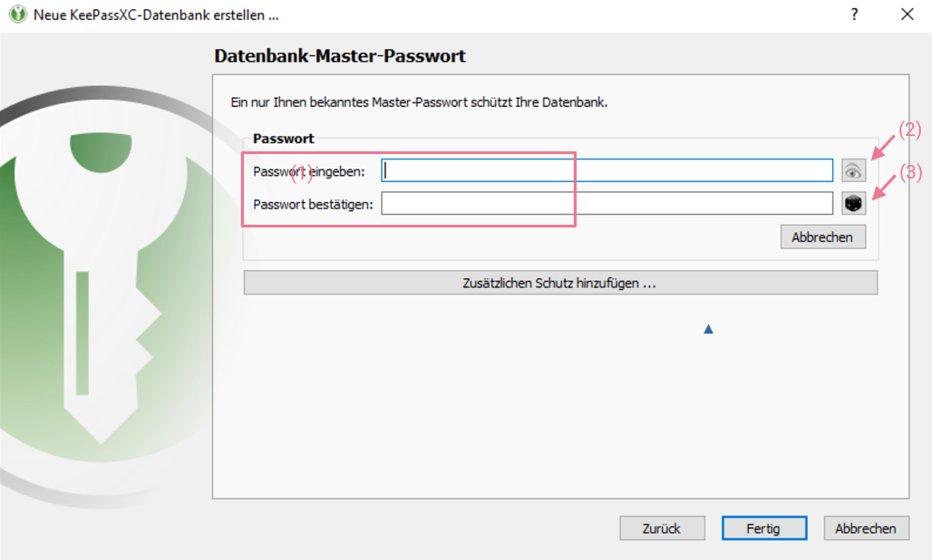The width and height of the screenshot is (932, 560).
Task: Go back with the Zurück button
Action: click(662, 528)
